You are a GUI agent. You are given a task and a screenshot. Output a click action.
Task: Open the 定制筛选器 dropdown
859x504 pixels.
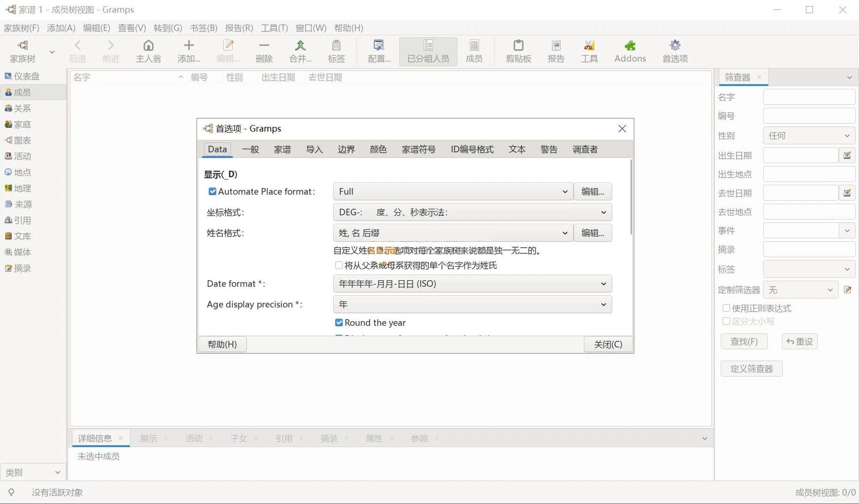coord(800,290)
